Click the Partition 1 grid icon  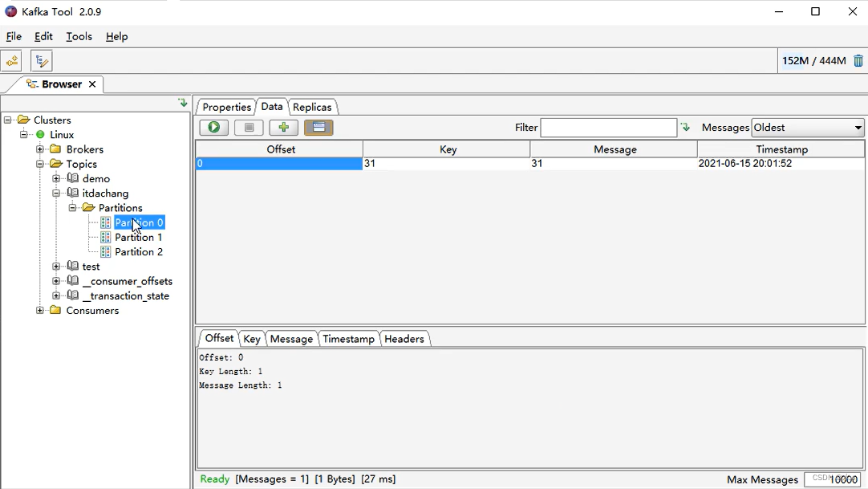click(x=106, y=237)
